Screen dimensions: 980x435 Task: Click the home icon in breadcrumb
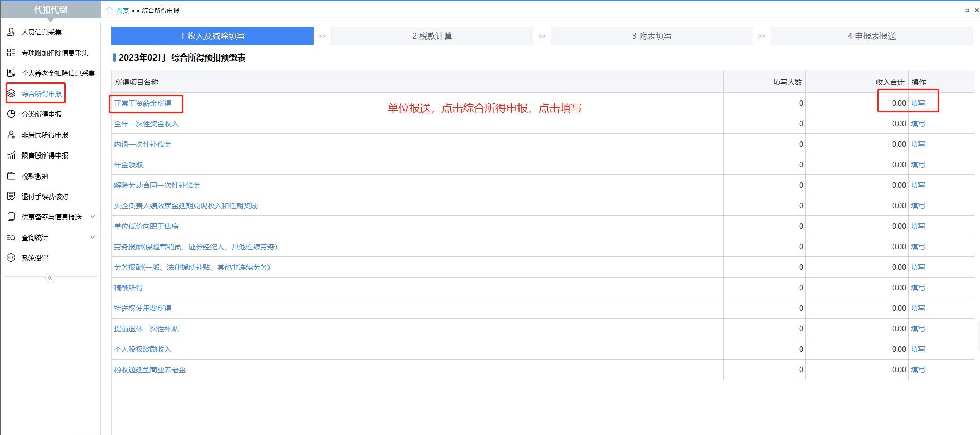pos(109,11)
